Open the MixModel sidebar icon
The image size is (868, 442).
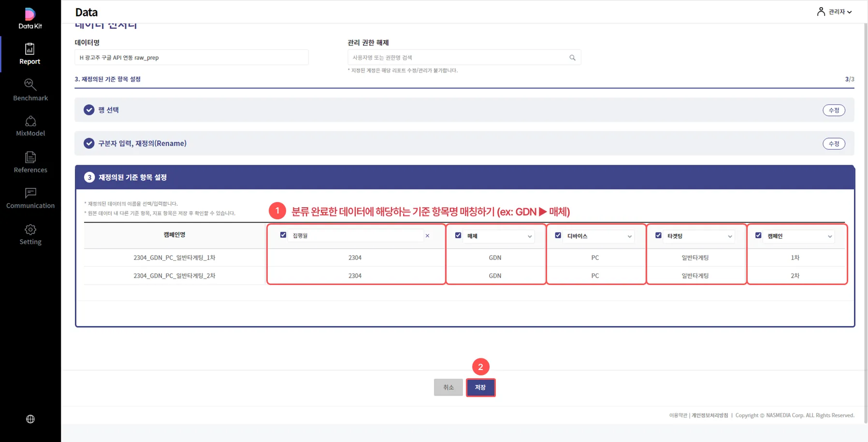30,121
